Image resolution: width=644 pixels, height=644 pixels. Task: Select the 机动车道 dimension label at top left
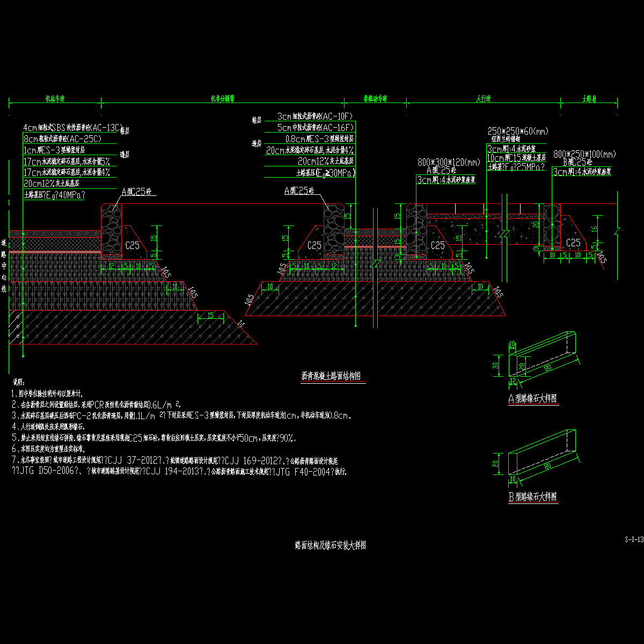55,99
